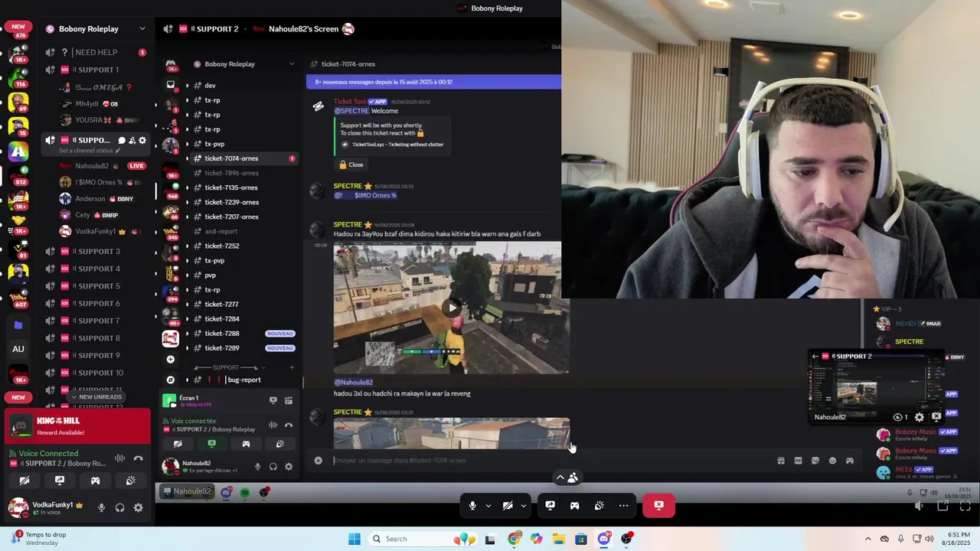980x551 pixels.
Task: Open soundboard from left voice panel
Action: pos(131,481)
